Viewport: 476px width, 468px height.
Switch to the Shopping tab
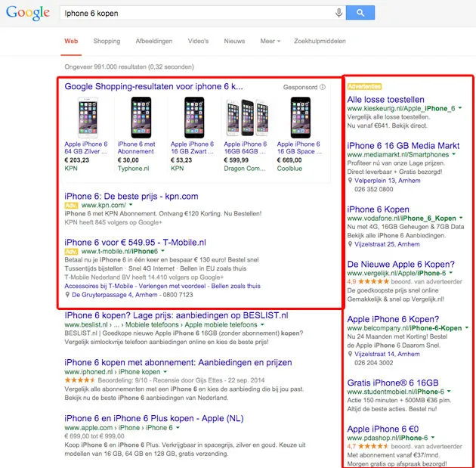point(107,41)
